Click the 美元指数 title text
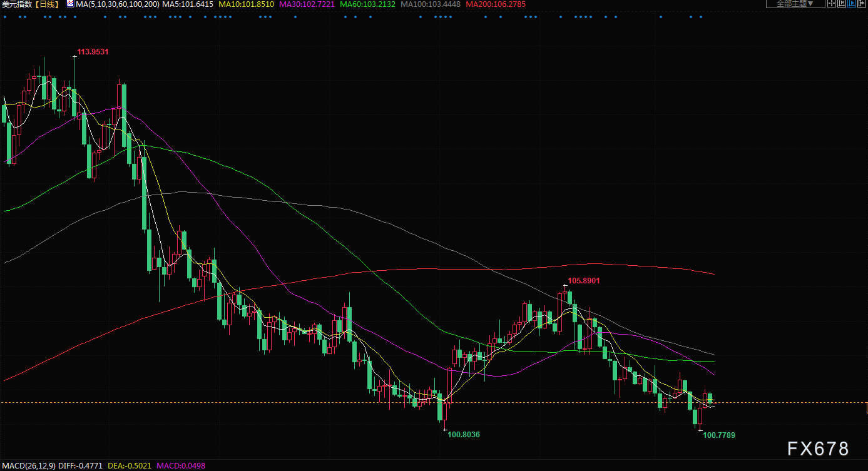 (x=17, y=4)
